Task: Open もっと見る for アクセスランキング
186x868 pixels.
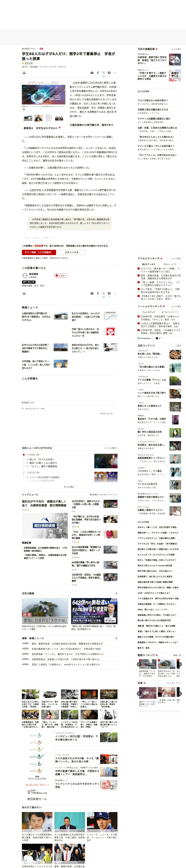Action: pyautogui.click(x=176, y=258)
